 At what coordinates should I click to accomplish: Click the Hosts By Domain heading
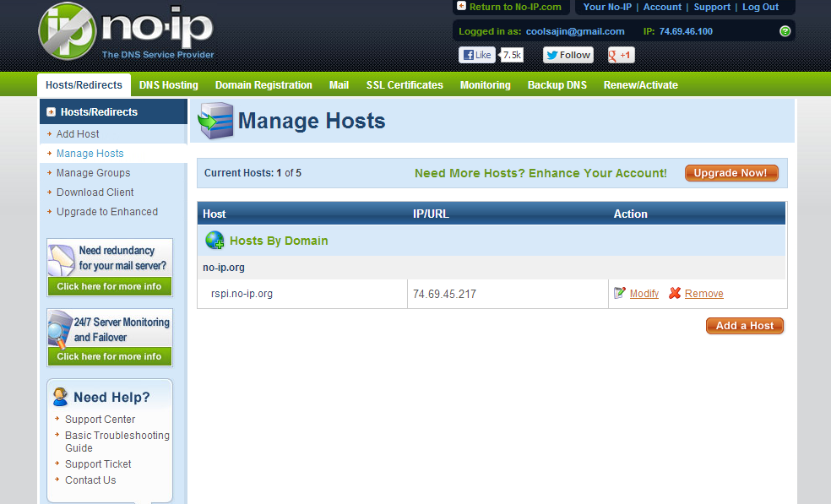pos(279,241)
